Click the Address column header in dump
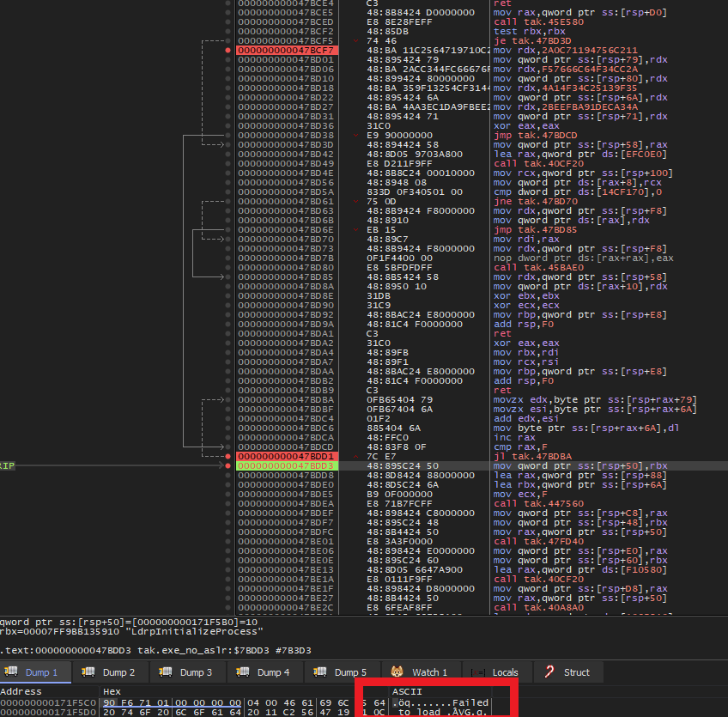728x717 pixels. click(21, 691)
